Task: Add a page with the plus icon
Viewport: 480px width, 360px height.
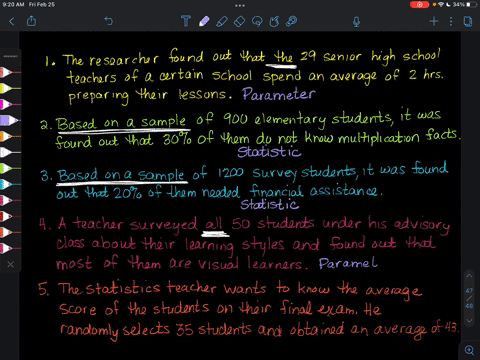Action: (434, 21)
